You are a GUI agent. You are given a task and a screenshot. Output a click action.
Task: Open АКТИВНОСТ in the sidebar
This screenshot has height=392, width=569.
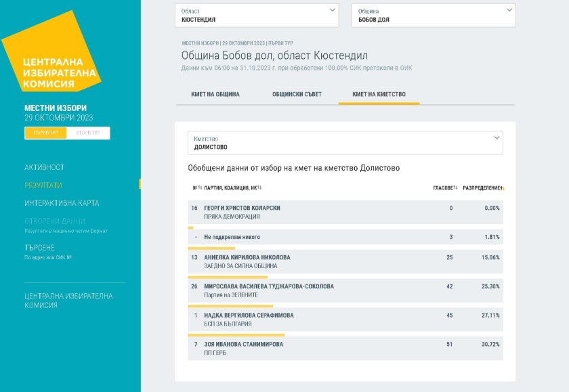[44, 167]
